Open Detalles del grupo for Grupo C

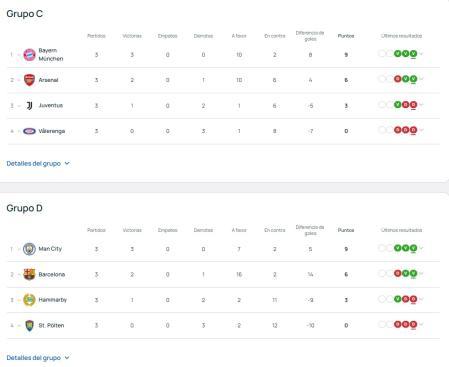point(38,163)
